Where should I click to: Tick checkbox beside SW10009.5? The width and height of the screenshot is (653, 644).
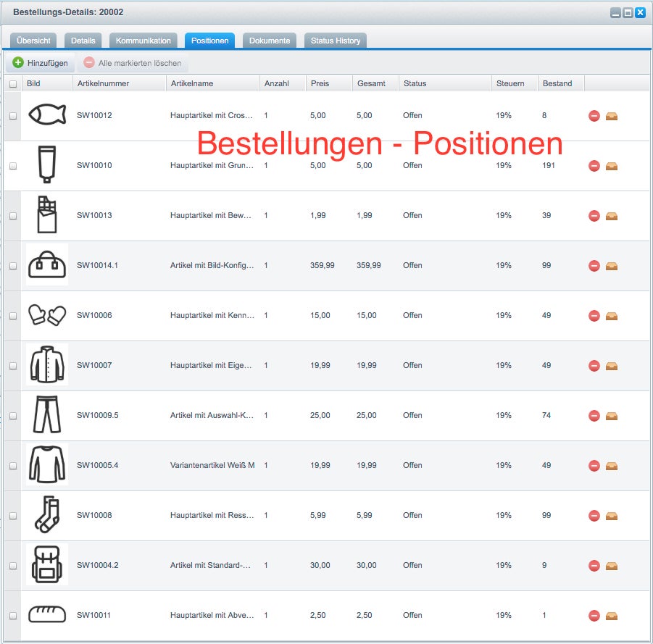pos(13,416)
